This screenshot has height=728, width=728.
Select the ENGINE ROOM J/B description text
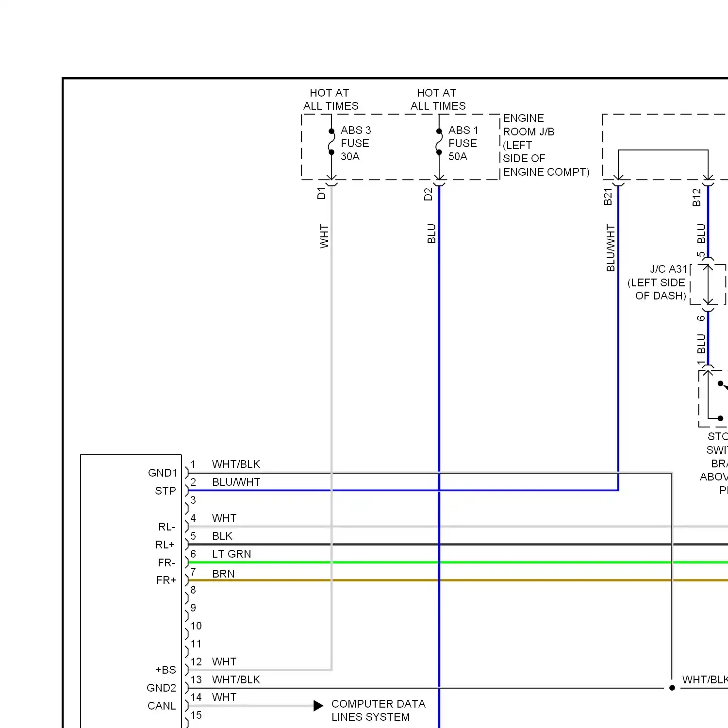point(546,145)
